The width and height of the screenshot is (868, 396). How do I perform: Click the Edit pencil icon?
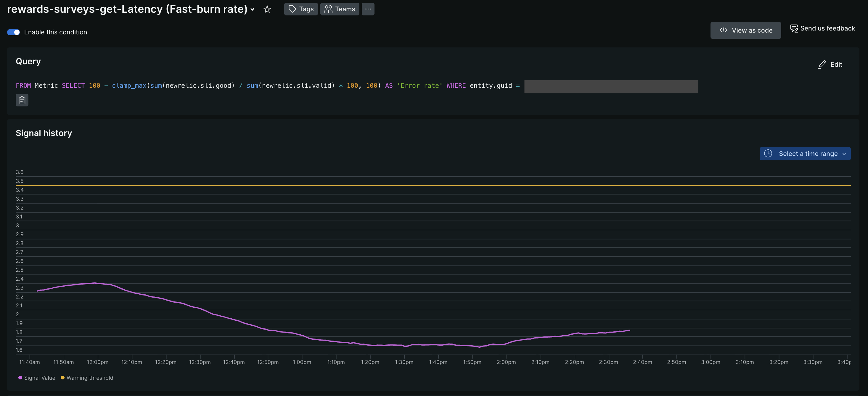[x=822, y=64]
